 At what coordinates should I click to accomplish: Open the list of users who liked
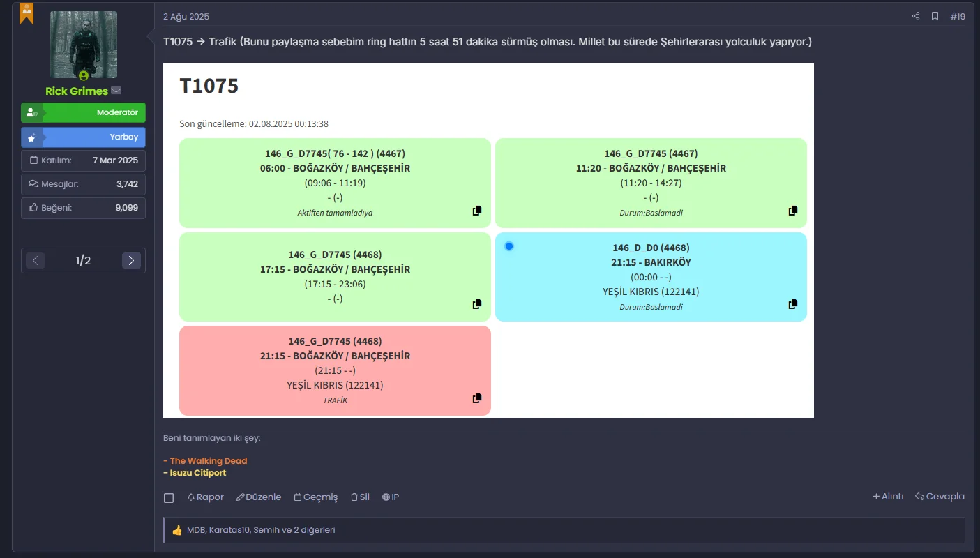click(261, 530)
